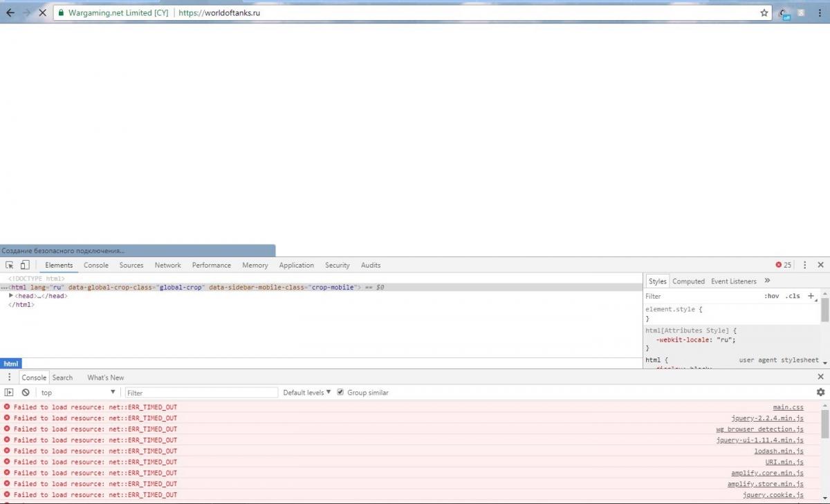830x504 pixels.
Task: Click the extension icon in browser toolbar
Action: [784, 13]
